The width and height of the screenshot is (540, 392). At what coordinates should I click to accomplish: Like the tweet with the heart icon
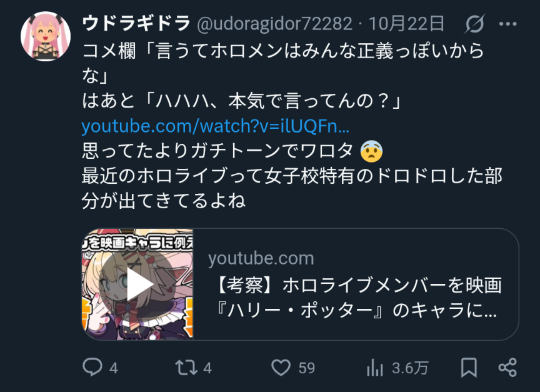click(x=281, y=368)
